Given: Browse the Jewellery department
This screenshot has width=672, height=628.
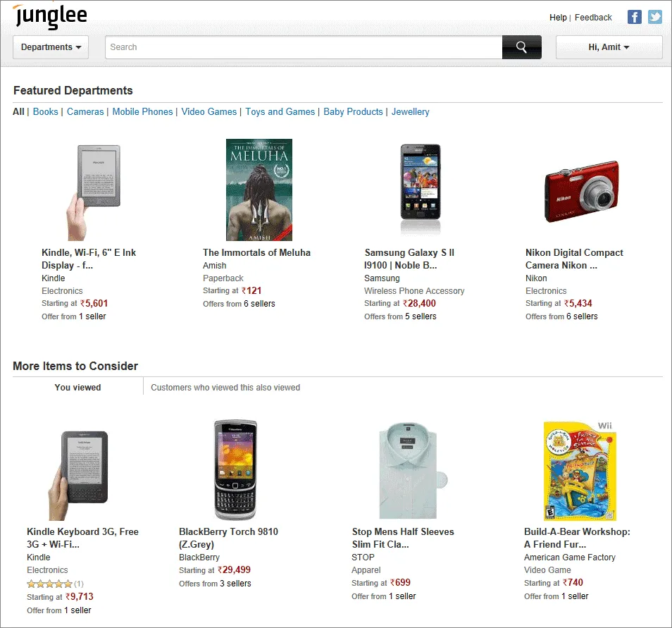Looking at the screenshot, I should 411,111.
